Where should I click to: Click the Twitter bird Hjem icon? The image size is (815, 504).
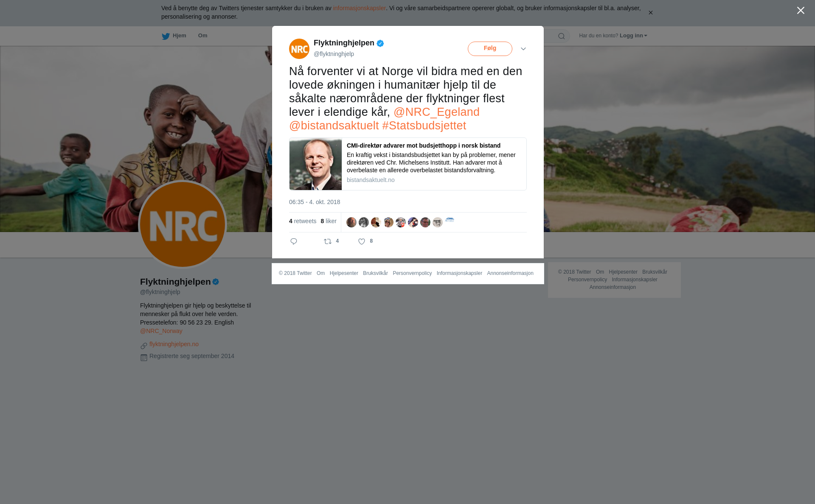(166, 36)
